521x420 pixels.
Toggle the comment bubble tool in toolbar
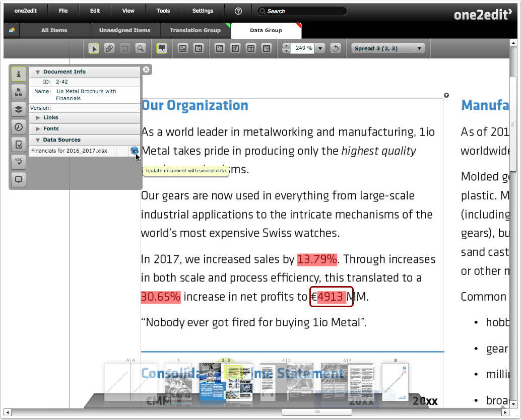[x=161, y=48]
